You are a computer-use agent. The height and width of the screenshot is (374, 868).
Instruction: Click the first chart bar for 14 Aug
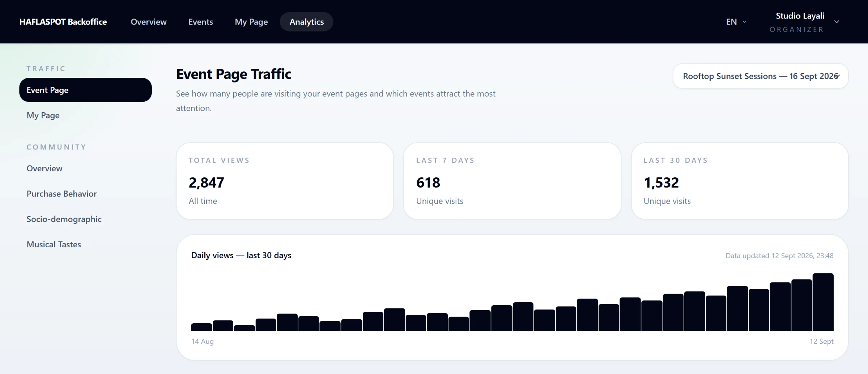point(201,327)
